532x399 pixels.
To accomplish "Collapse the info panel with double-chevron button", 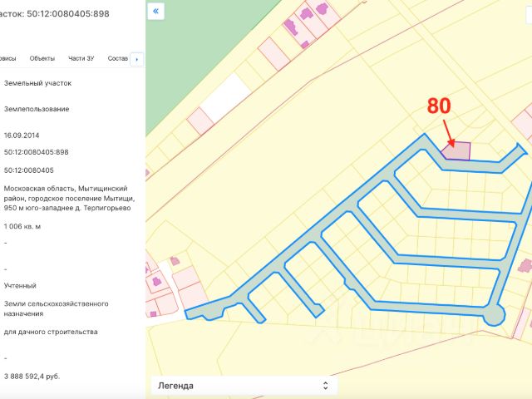I will [155, 11].
